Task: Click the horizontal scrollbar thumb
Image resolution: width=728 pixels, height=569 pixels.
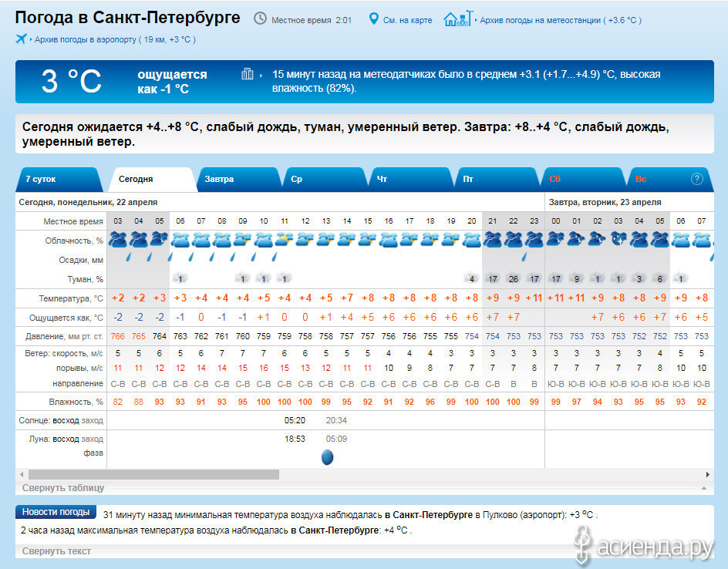Action: pos(153,474)
